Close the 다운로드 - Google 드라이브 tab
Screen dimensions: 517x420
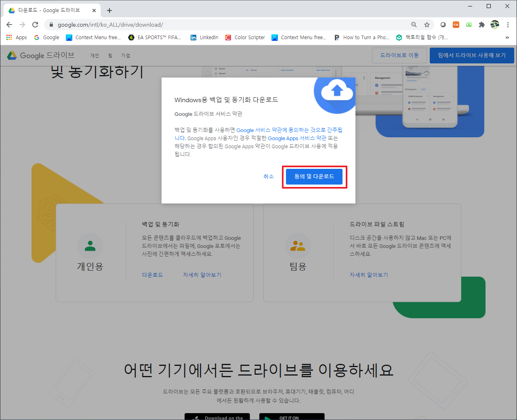click(94, 10)
